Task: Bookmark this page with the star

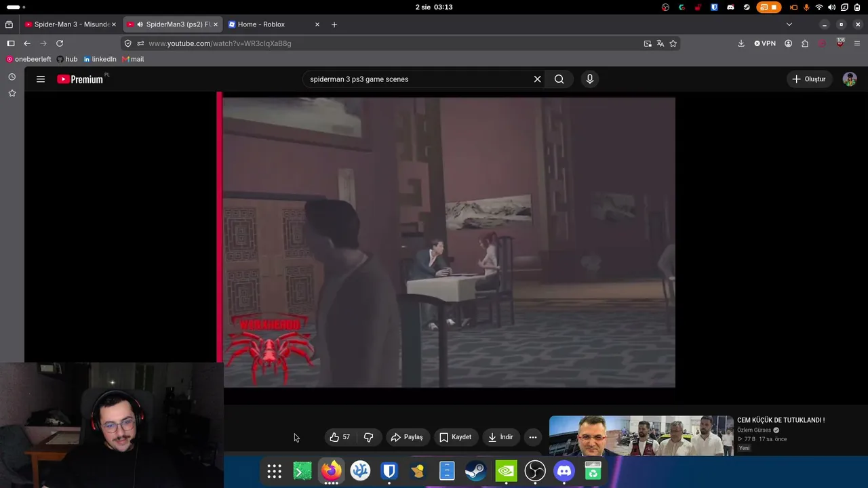Action: click(x=673, y=43)
